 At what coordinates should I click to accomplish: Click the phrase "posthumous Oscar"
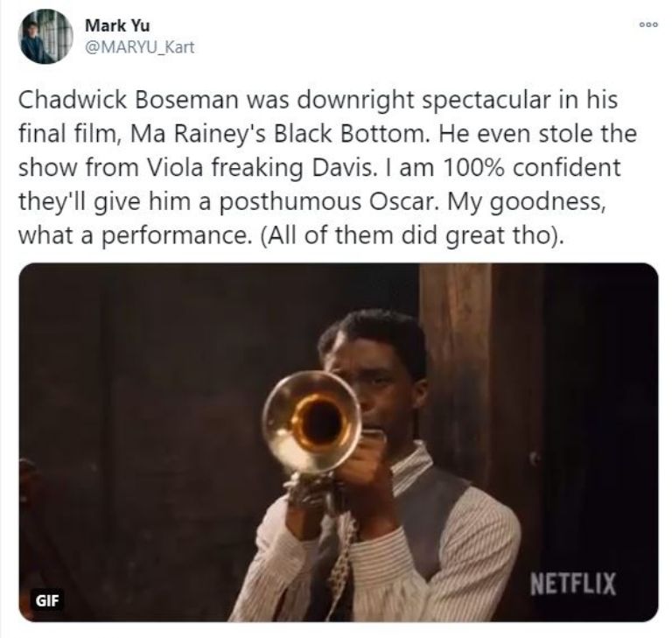coord(329,201)
